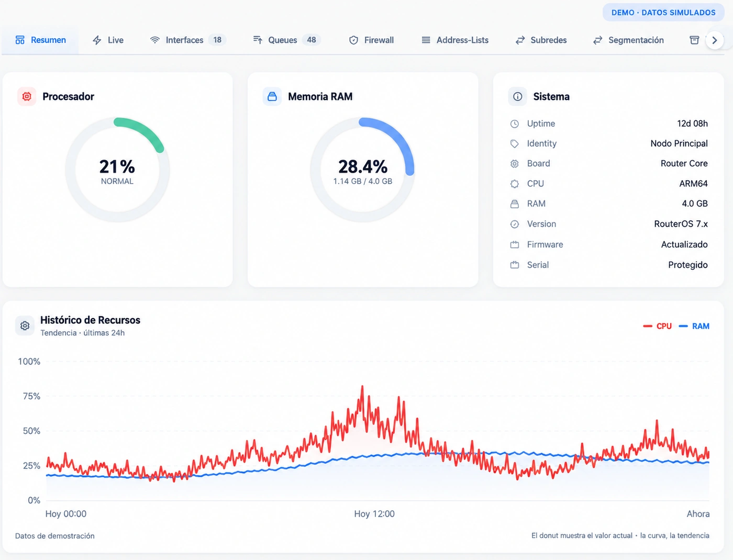Click the red Procesador chip icon
The image size is (733, 560).
coord(27,96)
